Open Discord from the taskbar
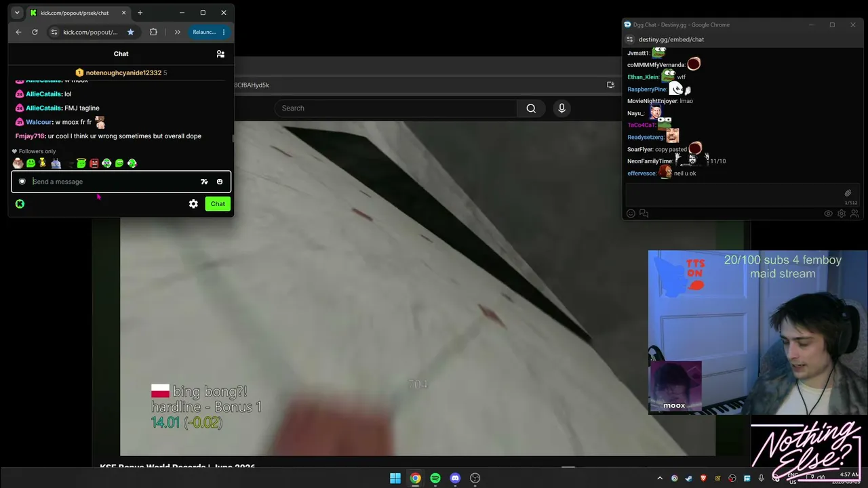Viewport: 868px width, 488px height. coord(455,479)
